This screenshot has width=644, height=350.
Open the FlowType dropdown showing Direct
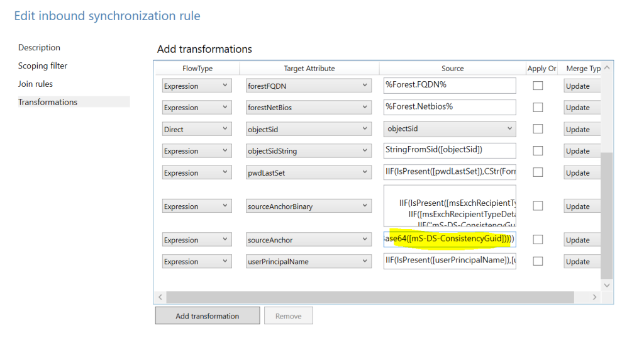pos(197,129)
